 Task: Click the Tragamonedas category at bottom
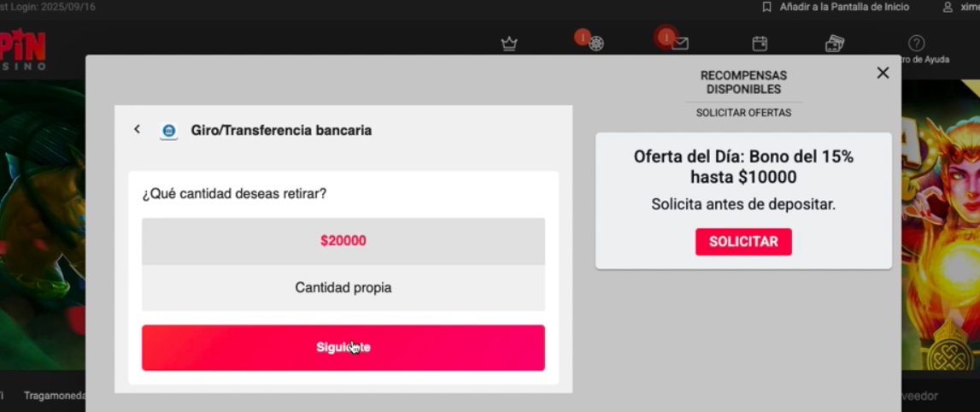pyautogui.click(x=55, y=396)
